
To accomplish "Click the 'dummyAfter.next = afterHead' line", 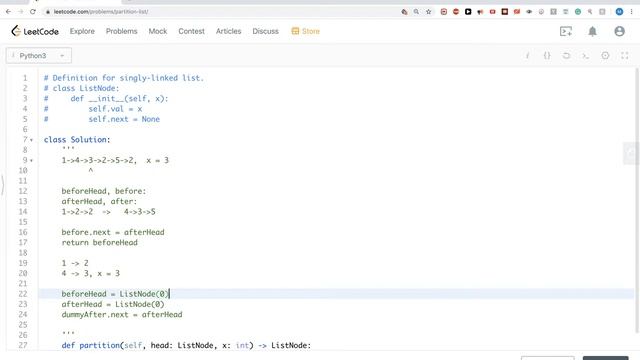I will [122, 315].
